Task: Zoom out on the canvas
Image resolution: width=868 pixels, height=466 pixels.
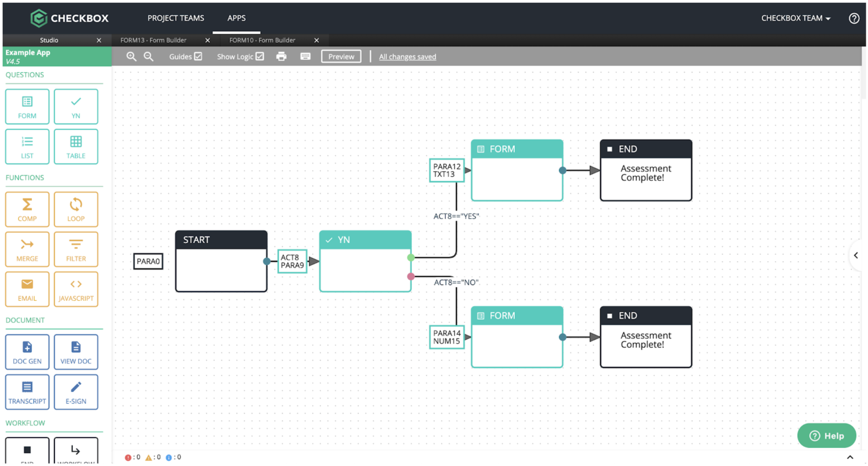Action: (x=148, y=56)
